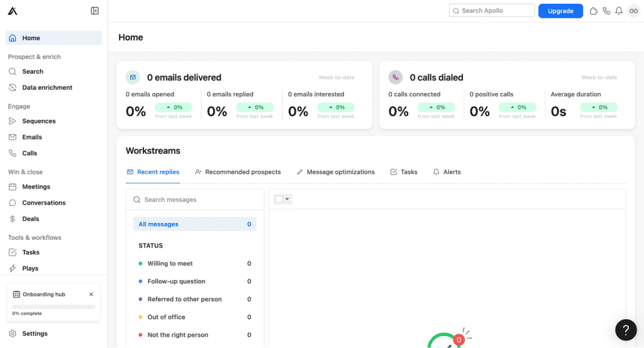Click the onboarding progress bar

[53, 307]
